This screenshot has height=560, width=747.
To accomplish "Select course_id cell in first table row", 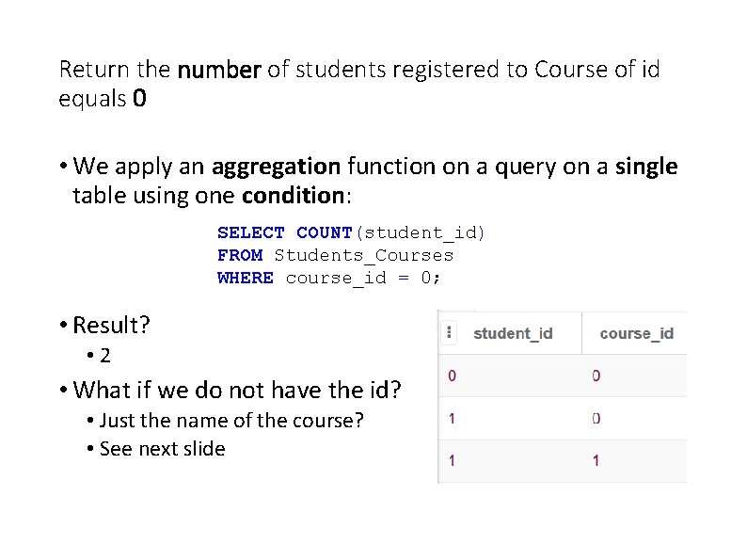I will tap(596, 376).
